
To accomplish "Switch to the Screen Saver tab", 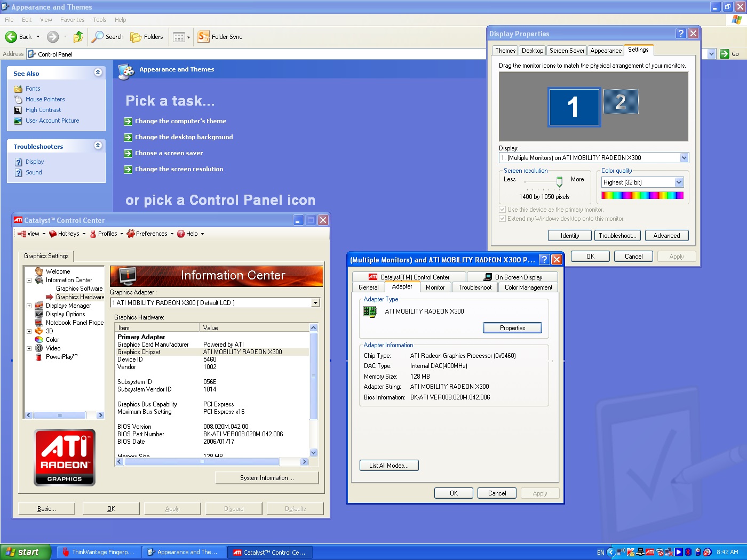I will pos(567,51).
